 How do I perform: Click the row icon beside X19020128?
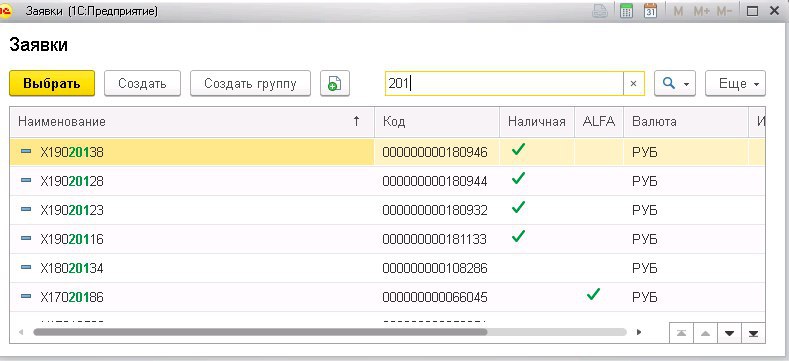pyautogui.click(x=26, y=180)
